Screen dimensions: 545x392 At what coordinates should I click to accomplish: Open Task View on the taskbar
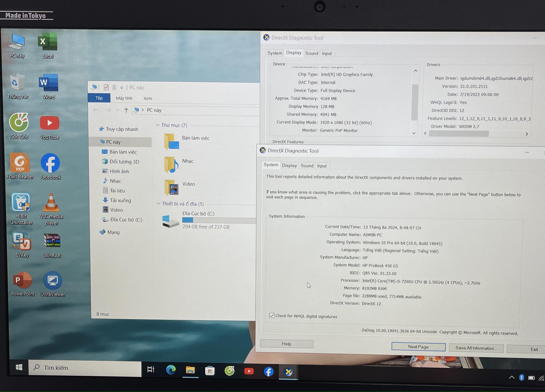click(151, 369)
